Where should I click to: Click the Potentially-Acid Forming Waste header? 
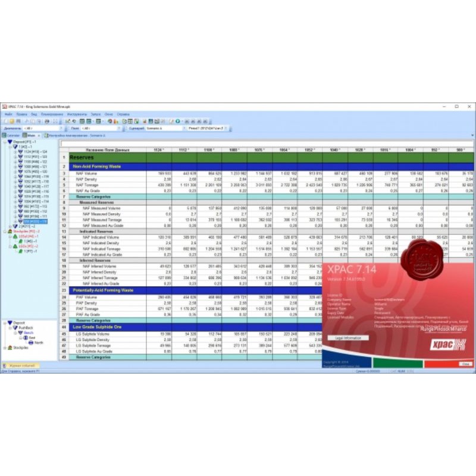[103, 290]
